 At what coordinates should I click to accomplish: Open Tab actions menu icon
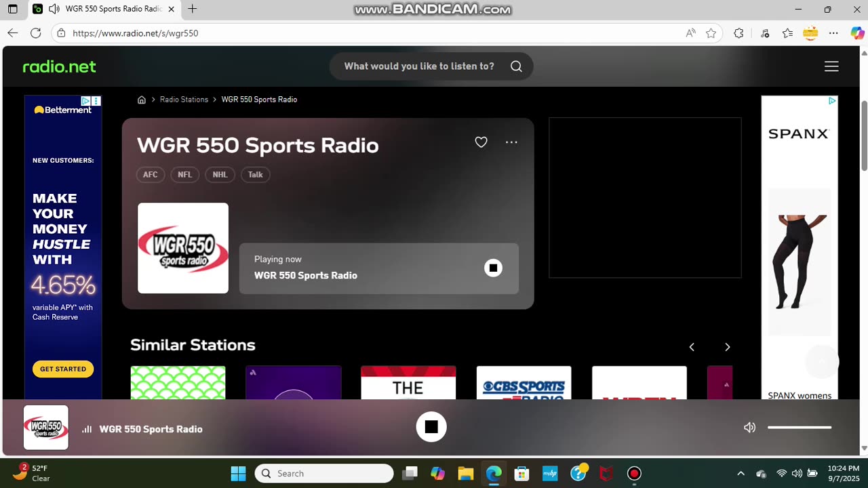(12, 9)
